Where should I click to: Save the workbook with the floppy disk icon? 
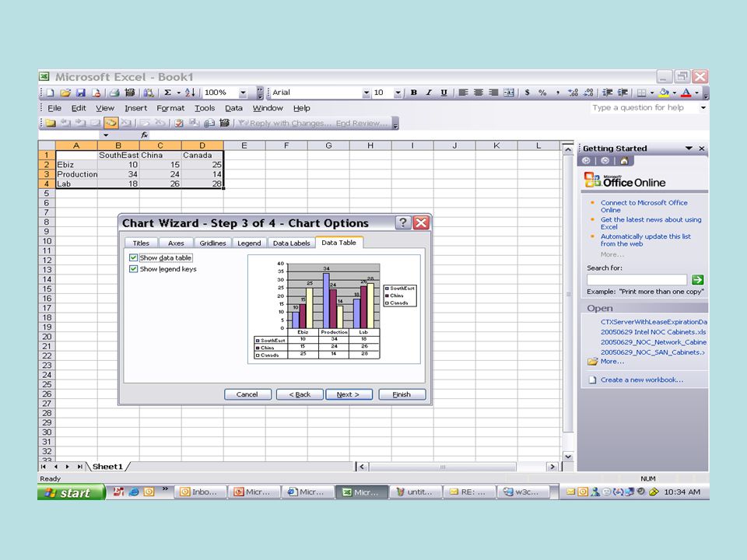tap(80, 93)
